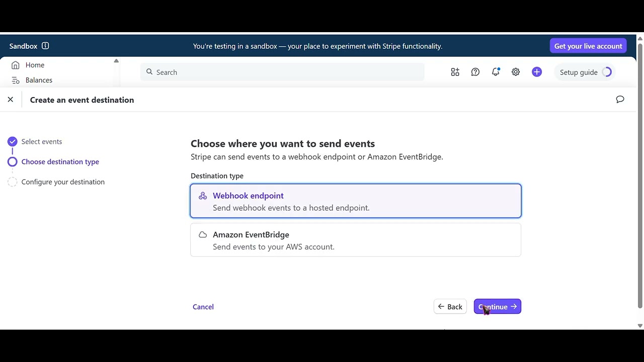Click the Continue button
The width and height of the screenshot is (644, 362).
click(498, 307)
